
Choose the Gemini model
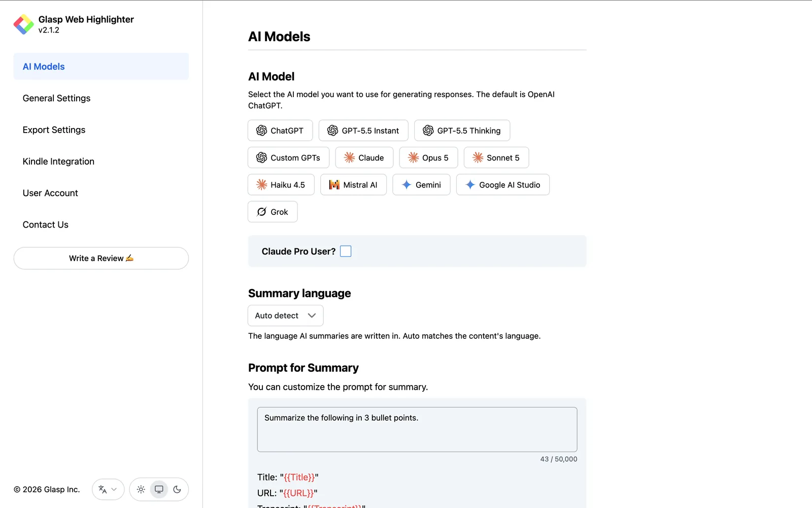421,185
